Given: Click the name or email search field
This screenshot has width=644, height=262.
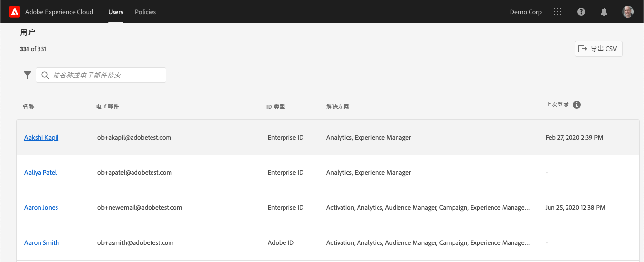Looking at the screenshot, I should (x=107, y=75).
